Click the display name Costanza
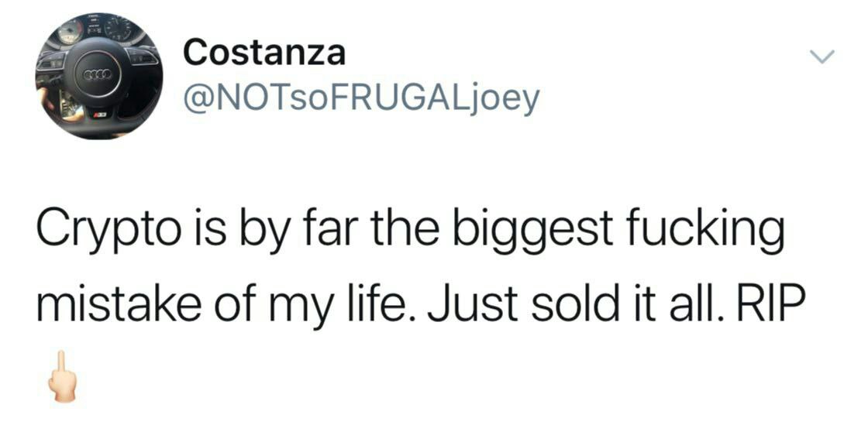868x432 pixels. pyautogui.click(x=264, y=53)
